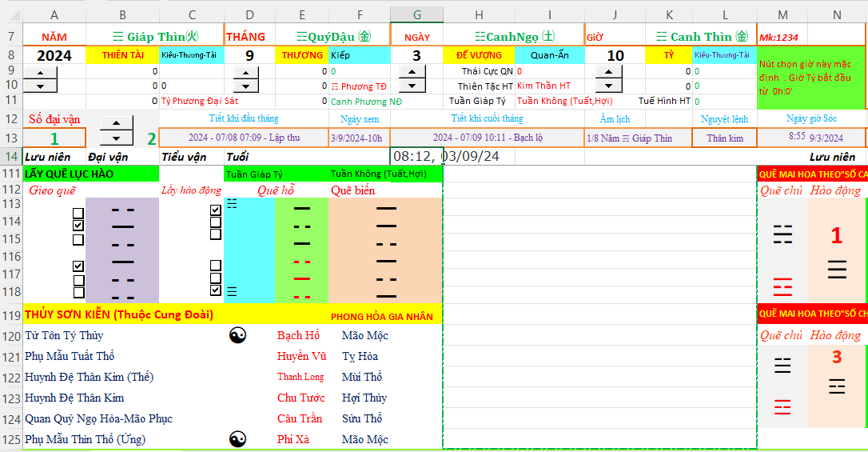This screenshot has height=452, width=868.
Task: Select the column G header
Action: 416,15
